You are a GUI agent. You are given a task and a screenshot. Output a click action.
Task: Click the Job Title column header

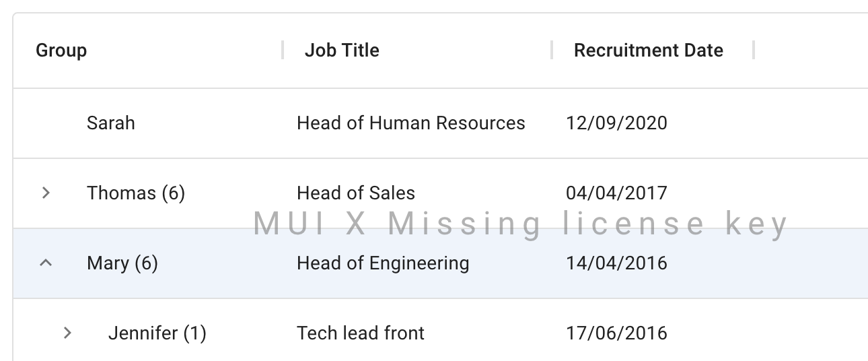tap(342, 51)
